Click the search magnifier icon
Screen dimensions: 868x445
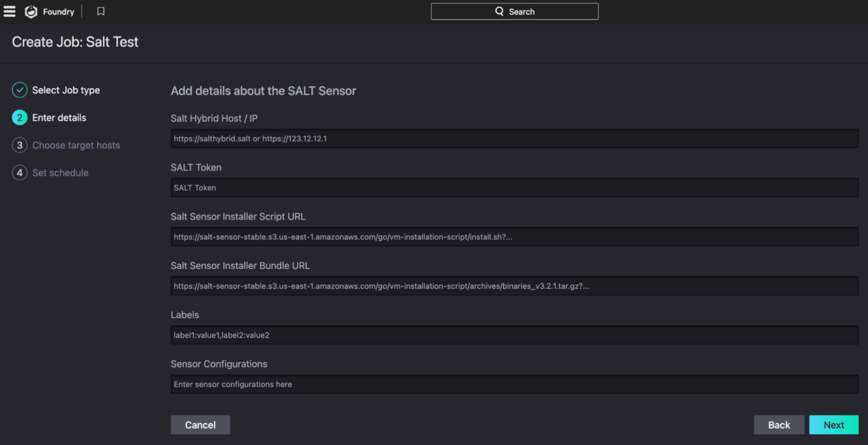(498, 11)
